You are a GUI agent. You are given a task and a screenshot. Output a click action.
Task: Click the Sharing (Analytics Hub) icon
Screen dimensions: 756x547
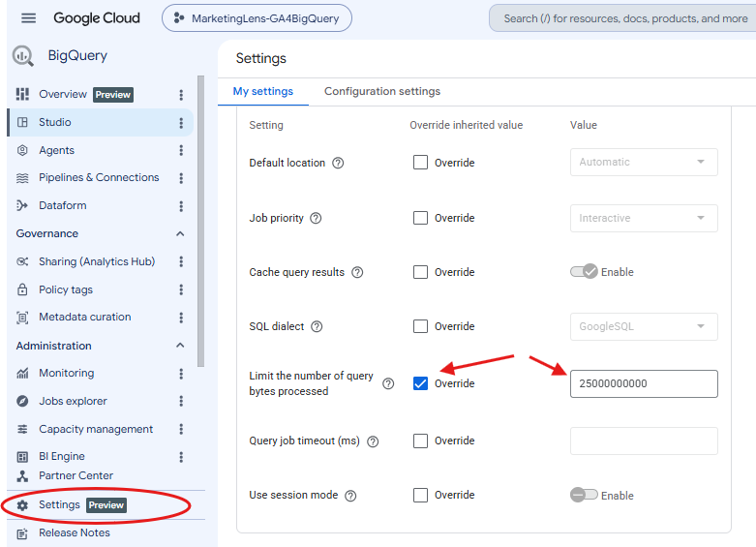[22, 261]
